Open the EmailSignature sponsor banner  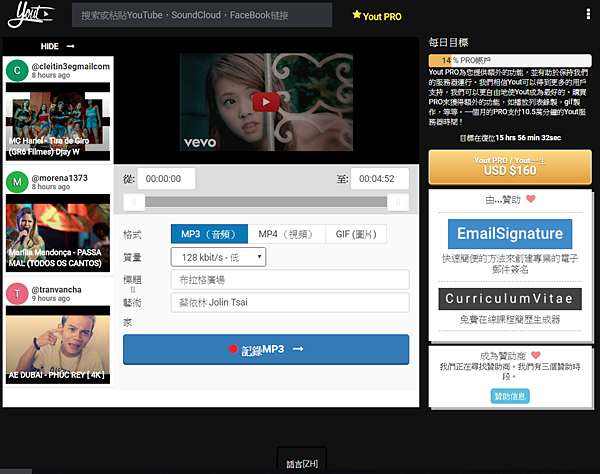point(510,234)
